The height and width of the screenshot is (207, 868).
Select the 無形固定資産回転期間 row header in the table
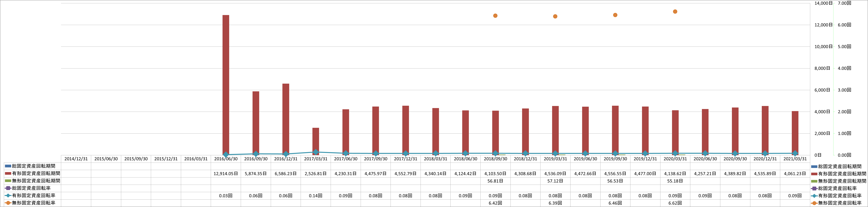(32, 181)
